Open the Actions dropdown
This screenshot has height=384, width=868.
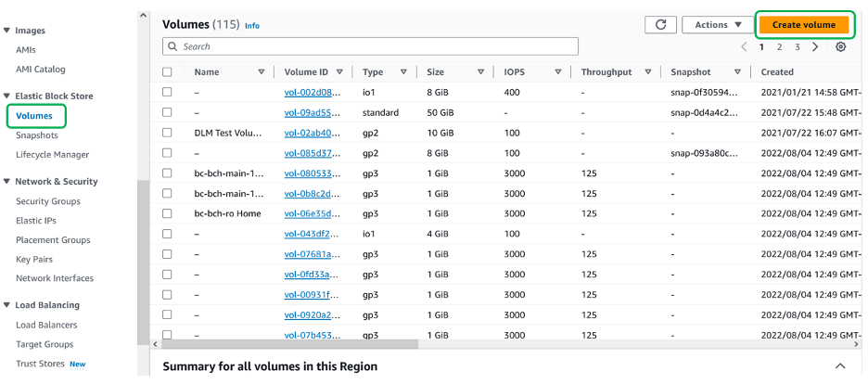(x=718, y=25)
